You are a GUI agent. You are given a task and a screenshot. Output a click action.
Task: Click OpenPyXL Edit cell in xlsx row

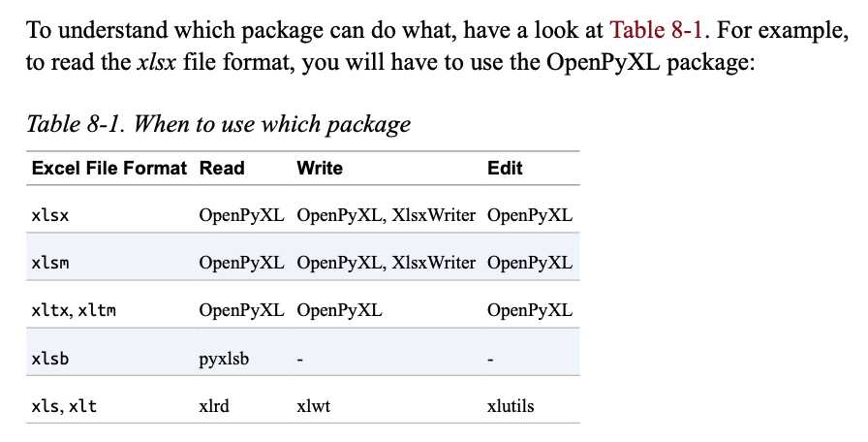(x=530, y=215)
